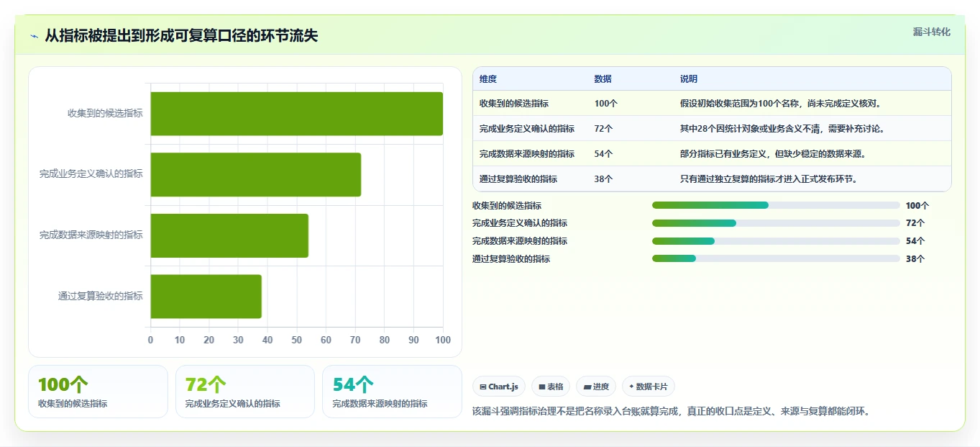Click chart axis label 完成业务定义确认的指标

pos(91,174)
